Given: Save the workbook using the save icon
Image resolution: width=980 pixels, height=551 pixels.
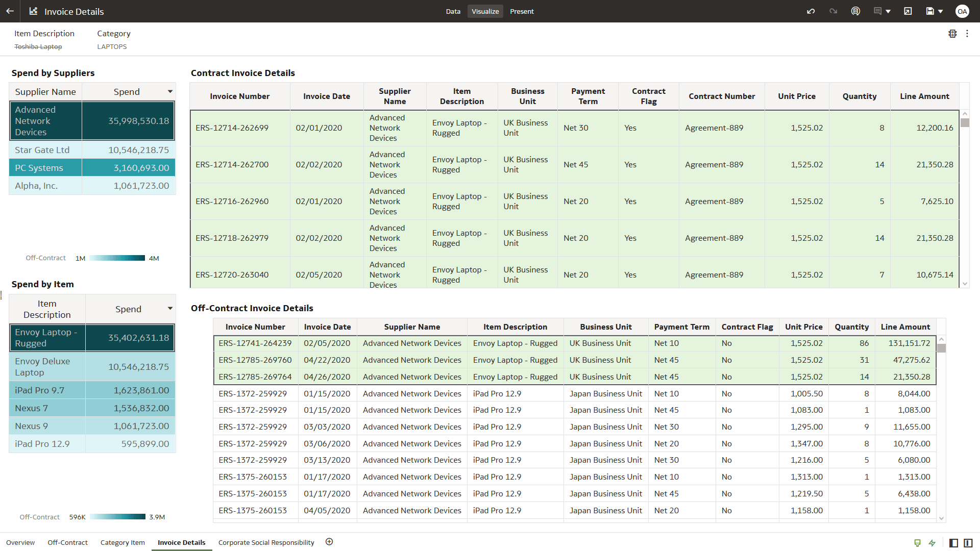Looking at the screenshot, I should (x=931, y=11).
